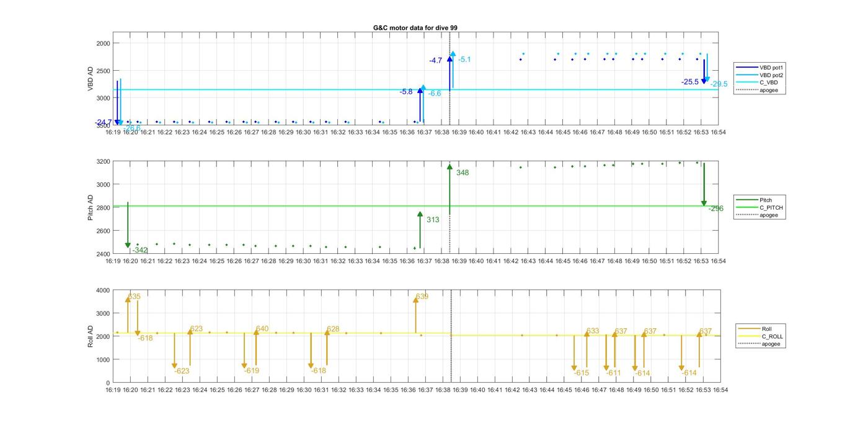Click the '-25.5' VBD annotation
868x430 pixels.
689,82
